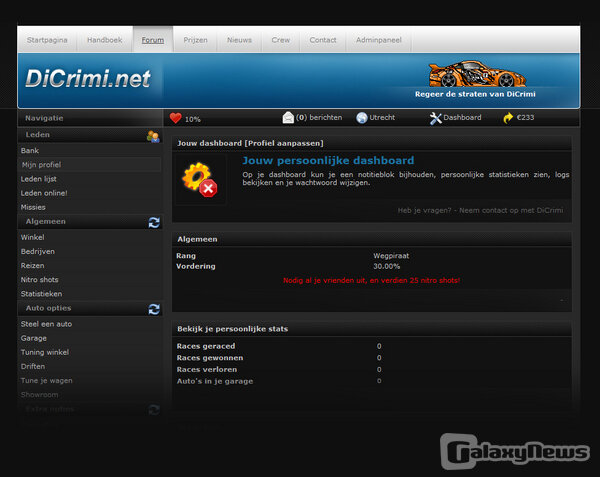
Task: Click the red invite friends nitro shots link
Action: click(371, 280)
